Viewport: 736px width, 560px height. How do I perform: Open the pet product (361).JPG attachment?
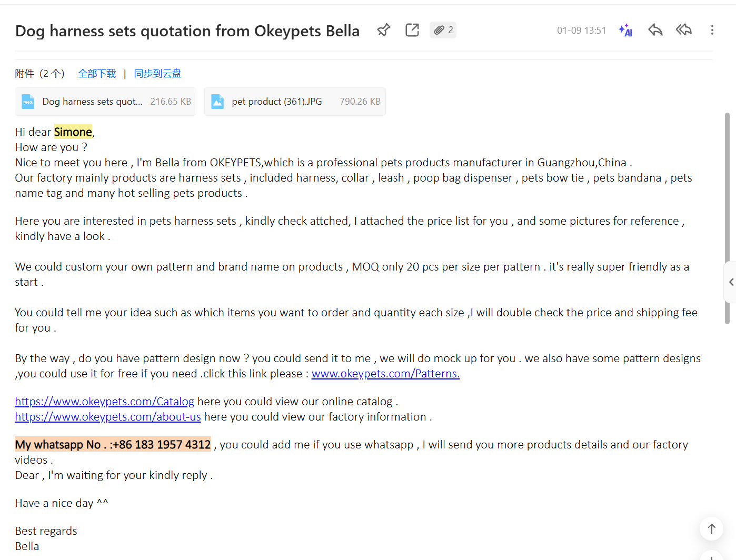[295, 102]
